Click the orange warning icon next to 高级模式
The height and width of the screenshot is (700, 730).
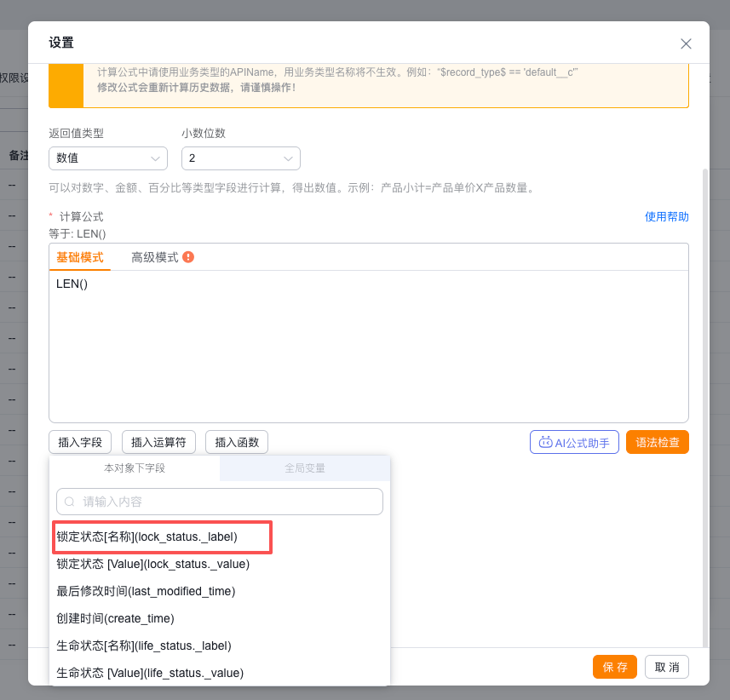188,257
